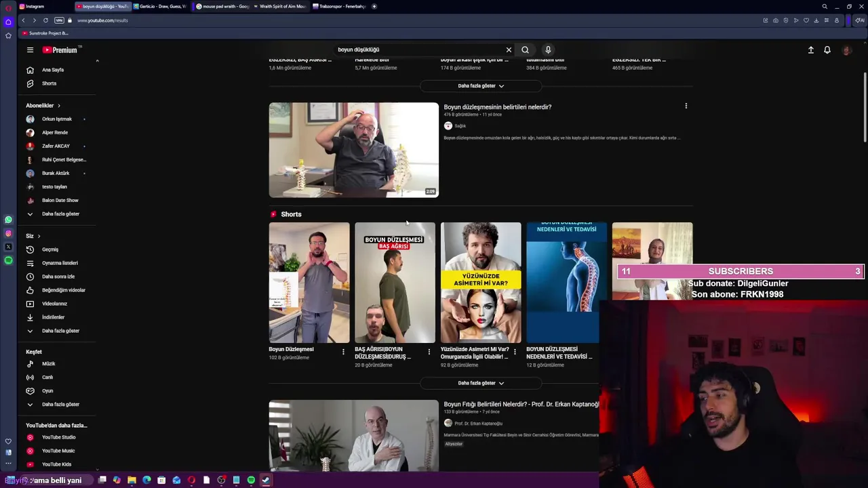Expand top shelf with Daha fazla göster
The width and height of the screenshot is (868, 488).
pos(481,86)
